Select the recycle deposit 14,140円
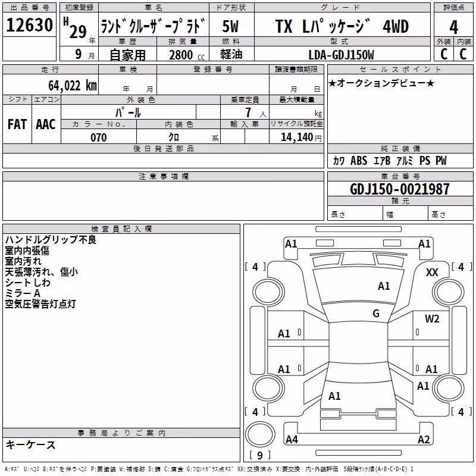 (x=301, y=137)
